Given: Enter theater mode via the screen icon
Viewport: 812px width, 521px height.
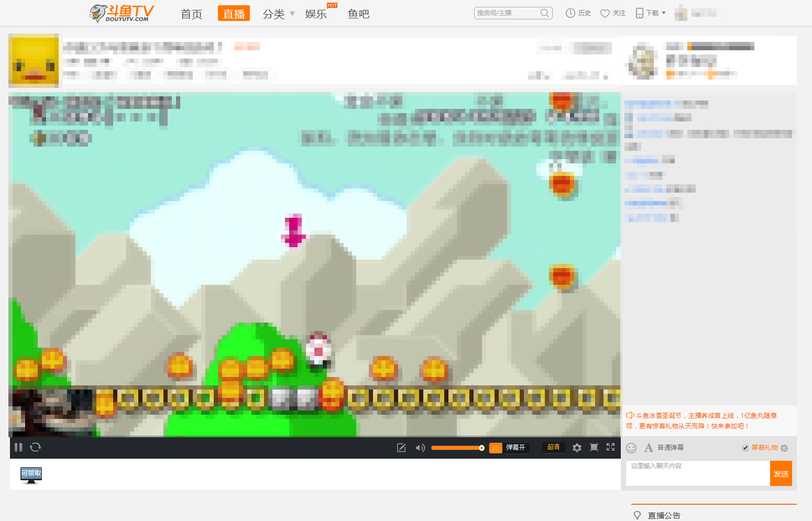Looking at the screenshot, I should tap(594, 448).
